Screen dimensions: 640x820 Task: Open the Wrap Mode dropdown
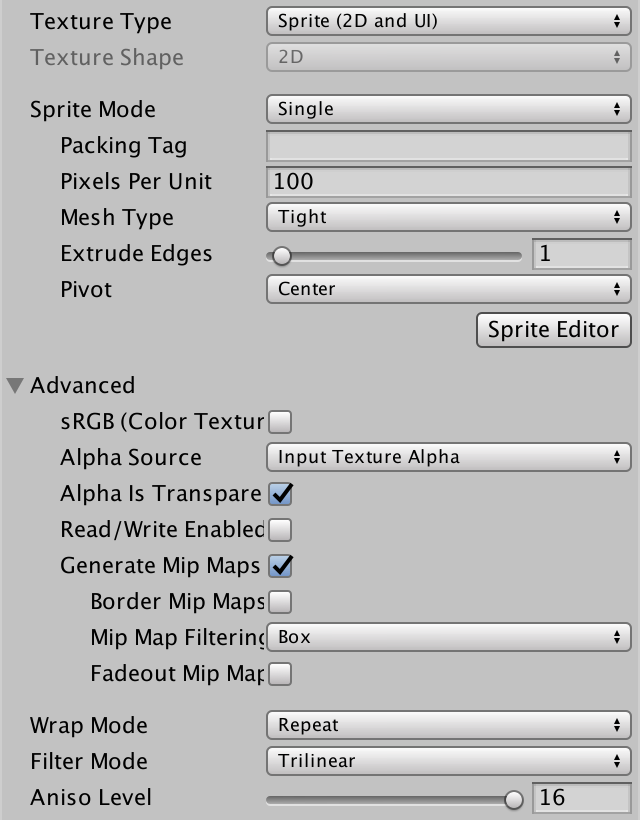(x=449, y=725)
